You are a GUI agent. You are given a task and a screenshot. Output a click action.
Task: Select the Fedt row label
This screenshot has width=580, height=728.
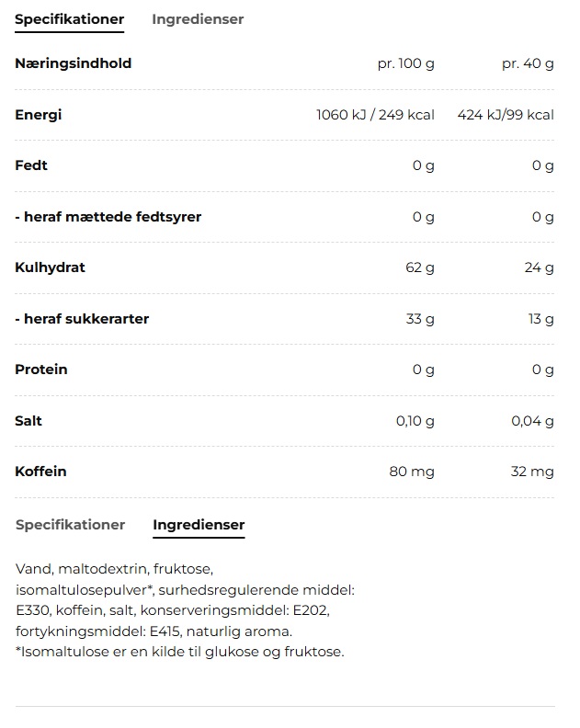pos(31,165)
